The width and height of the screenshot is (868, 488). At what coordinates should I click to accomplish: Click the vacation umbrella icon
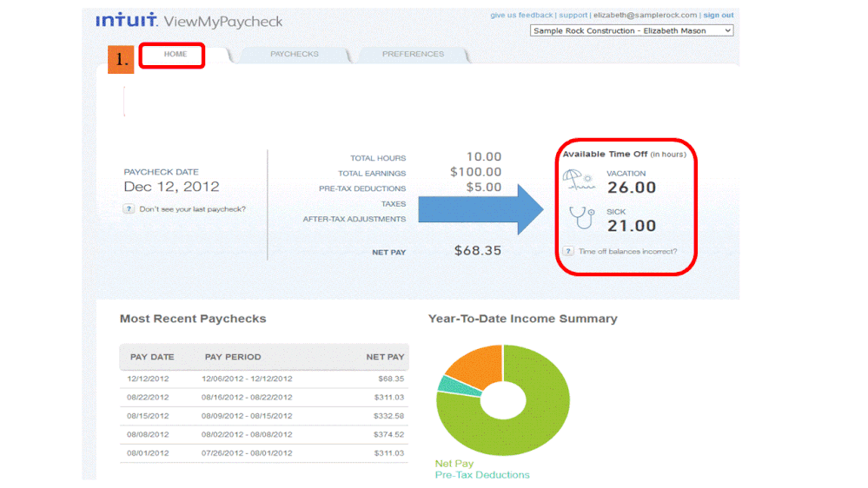(x=579, y=181)
